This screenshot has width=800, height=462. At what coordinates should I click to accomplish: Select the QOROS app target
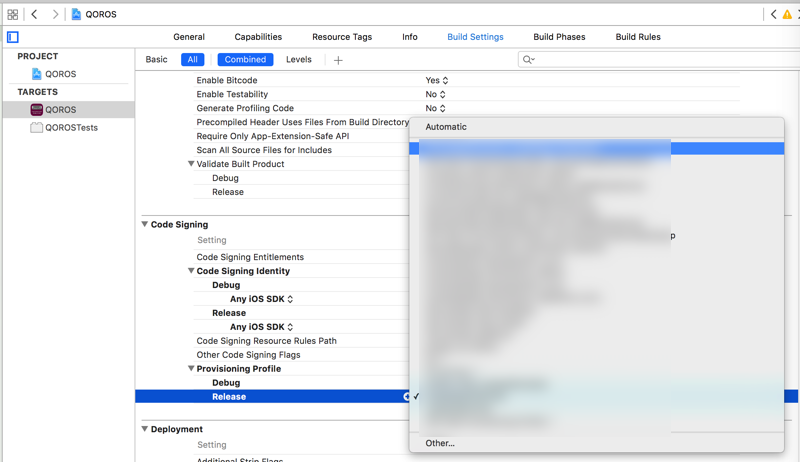[68, 110]
